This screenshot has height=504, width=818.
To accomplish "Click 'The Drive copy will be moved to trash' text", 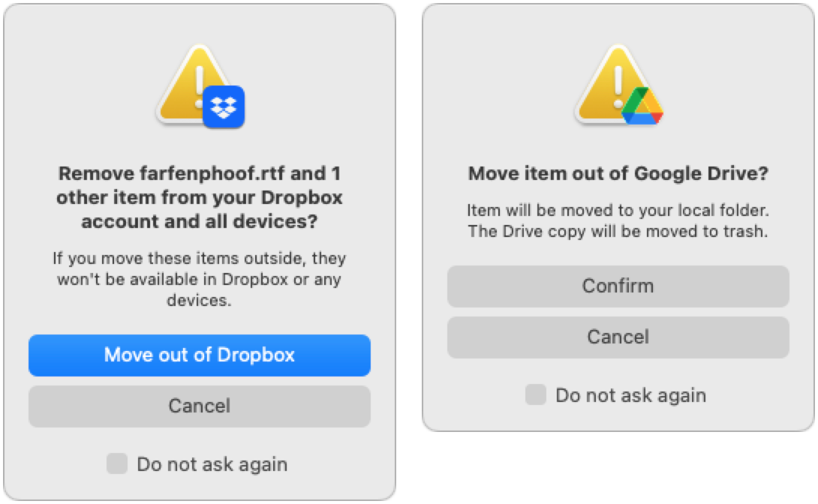I will (x=618, y=231).
